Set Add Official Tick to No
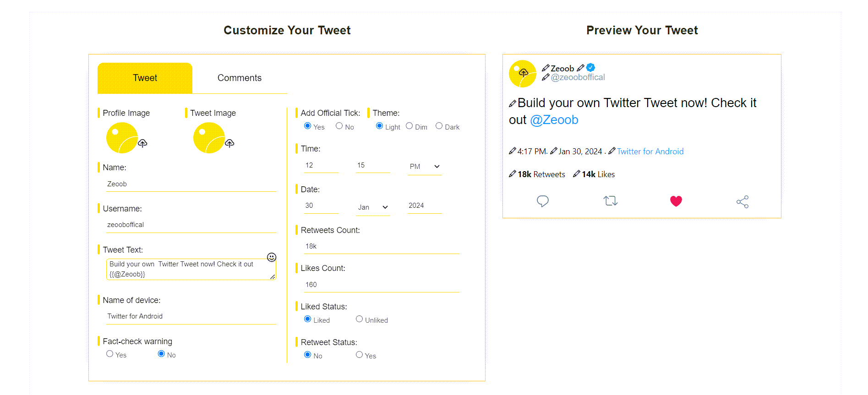 [x=339, y=126]
